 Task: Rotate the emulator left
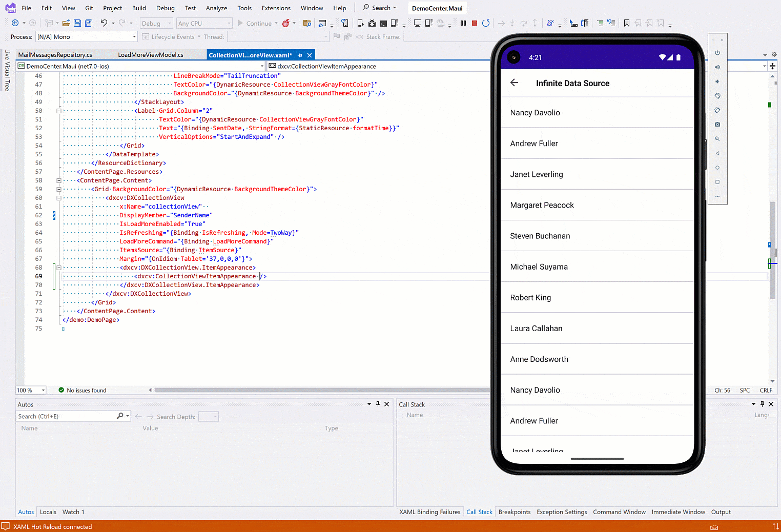(717, 96)
